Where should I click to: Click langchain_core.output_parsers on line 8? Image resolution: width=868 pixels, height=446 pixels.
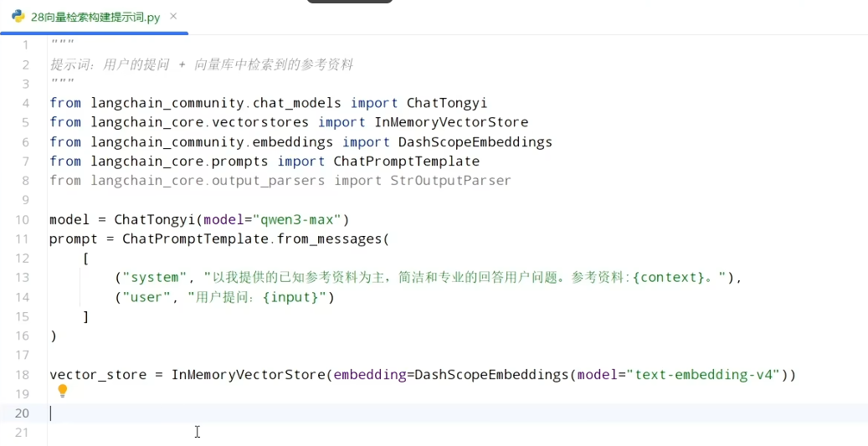pyautogui.click(x=208, y=181)
